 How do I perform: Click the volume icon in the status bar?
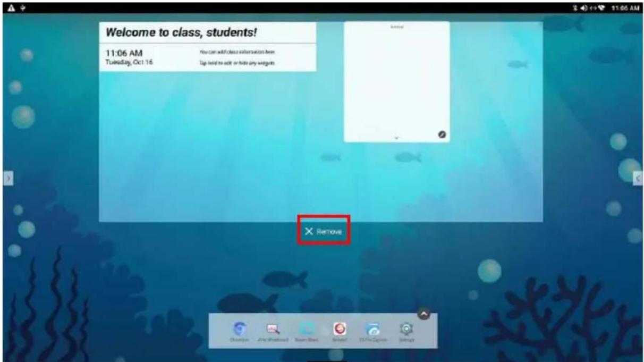tap(583, 8)
